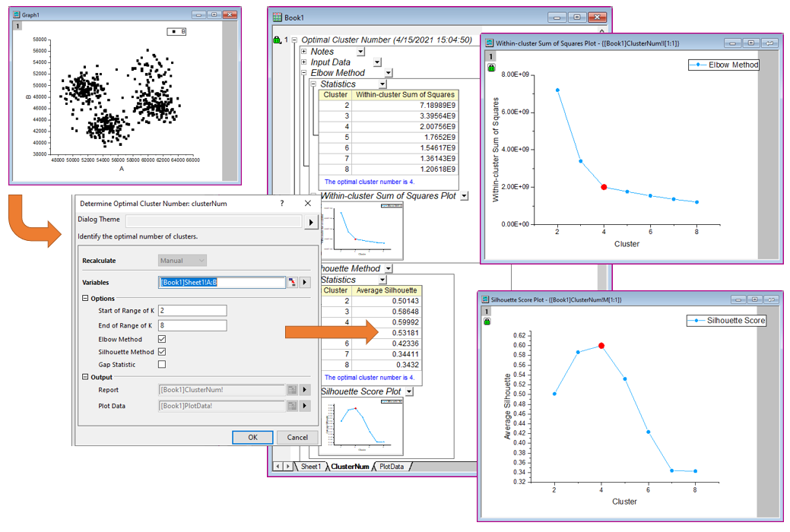Expand the Input Data tree node
Viewport: 790px width, 532px height.
[x=304, y=62]
